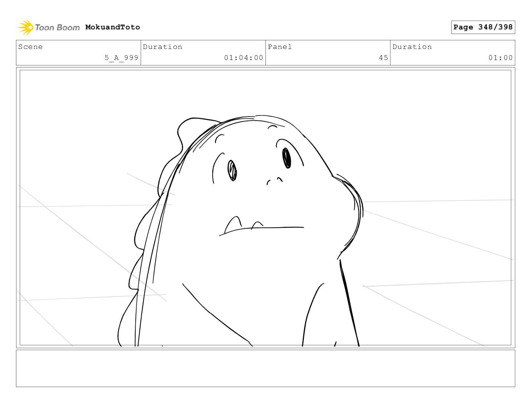
Task: Select the Scene label
Action: click(x=30, y=47)
